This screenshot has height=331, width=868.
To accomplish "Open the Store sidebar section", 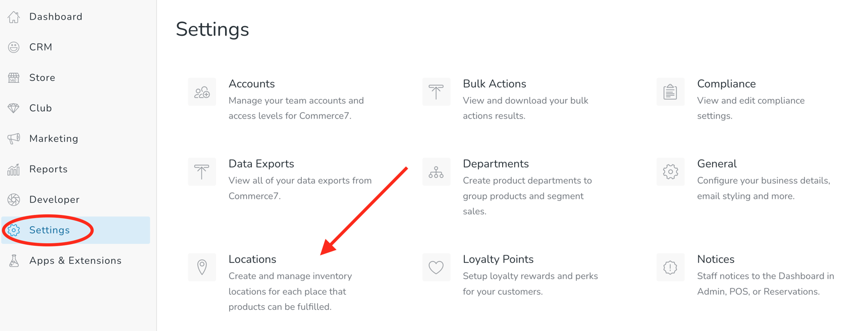I will pyautogui.click(x=42, y=78).
